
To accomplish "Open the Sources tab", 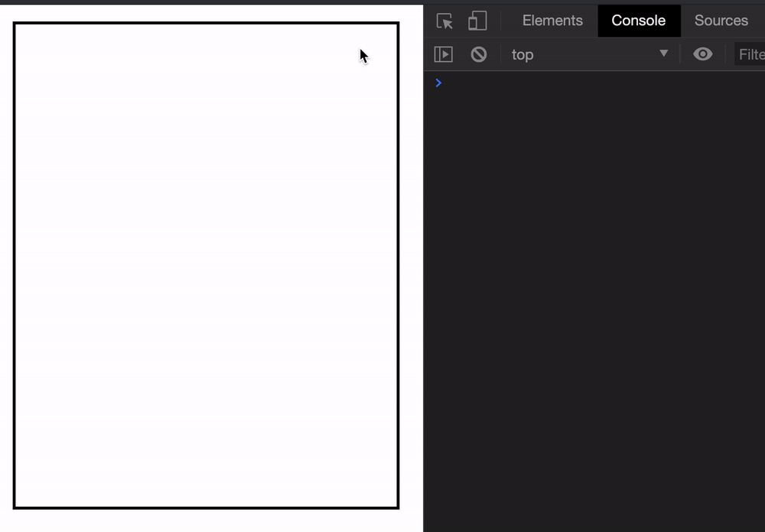I will point(721,21).
